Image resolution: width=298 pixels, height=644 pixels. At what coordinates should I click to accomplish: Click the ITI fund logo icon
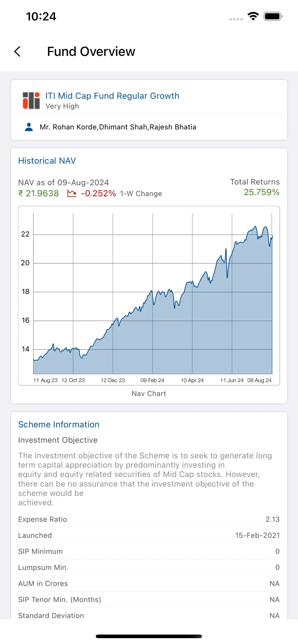tap(31, 100)
